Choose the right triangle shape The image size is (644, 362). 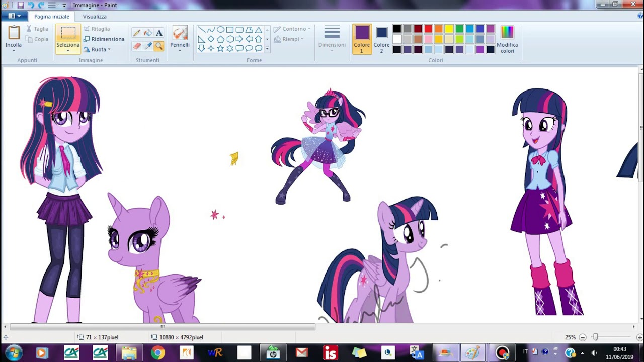pos(201,39)
